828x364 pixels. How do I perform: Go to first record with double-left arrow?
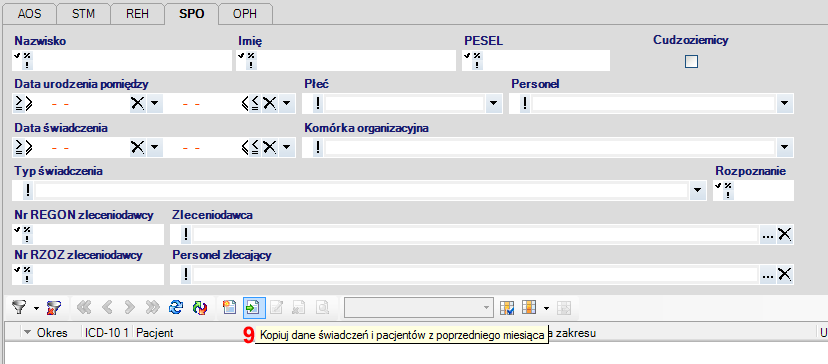pyautogui.click(x=83, y=307)
